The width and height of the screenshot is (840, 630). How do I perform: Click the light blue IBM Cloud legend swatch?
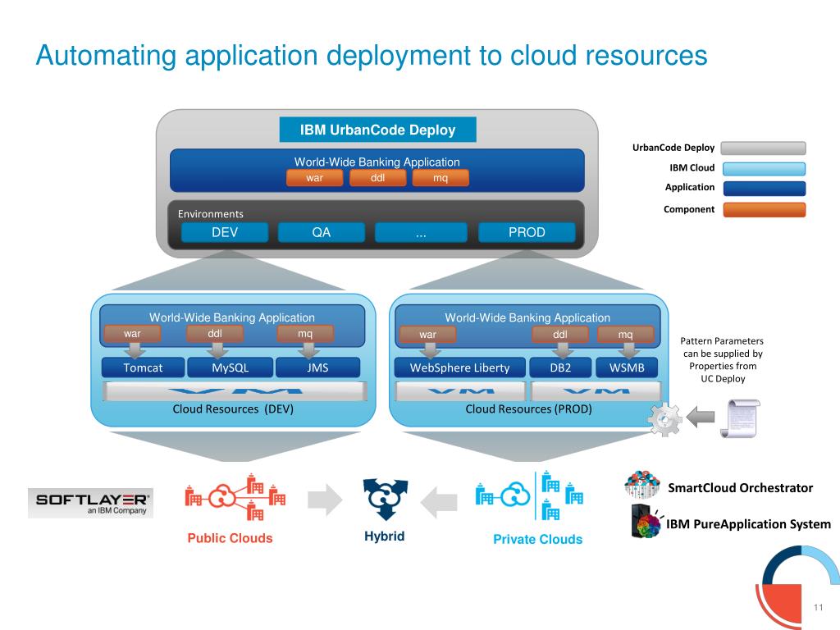[x=764, y=169]
